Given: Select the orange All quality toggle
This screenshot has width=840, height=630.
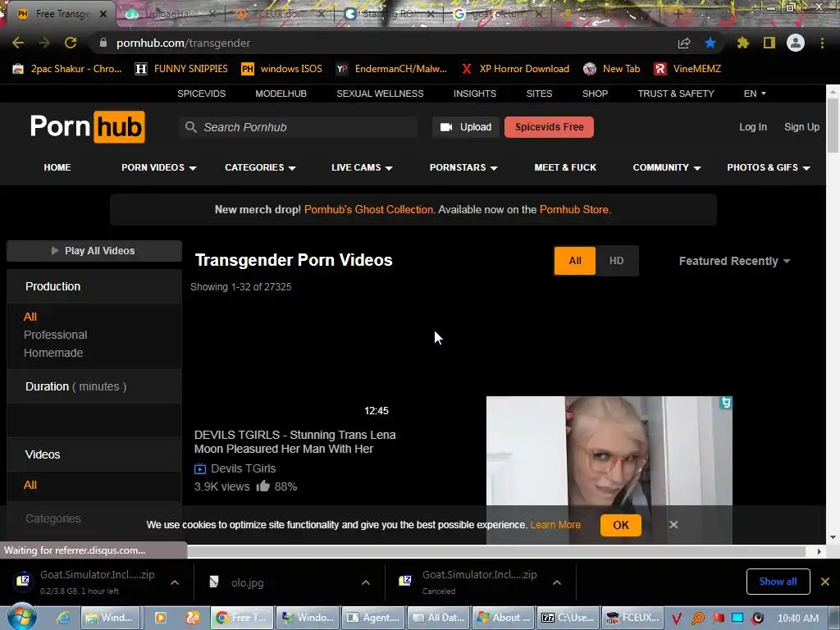Looking at the screenshot, I should [575, 261].
